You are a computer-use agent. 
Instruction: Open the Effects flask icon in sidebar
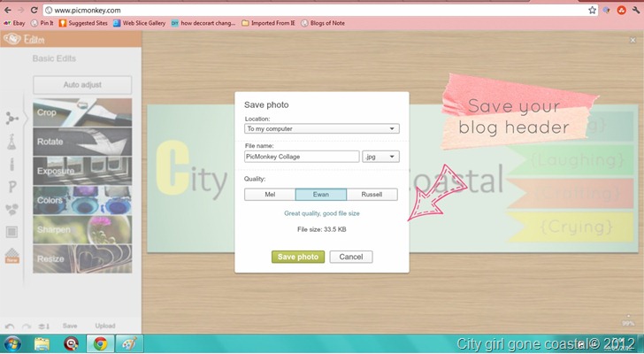tap(11, 142)
